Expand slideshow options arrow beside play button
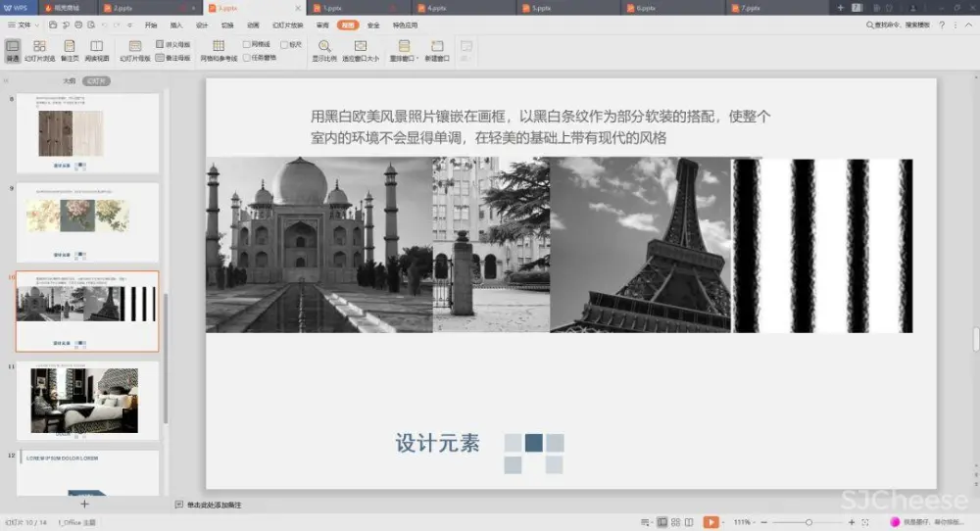 tap(723, 521)
